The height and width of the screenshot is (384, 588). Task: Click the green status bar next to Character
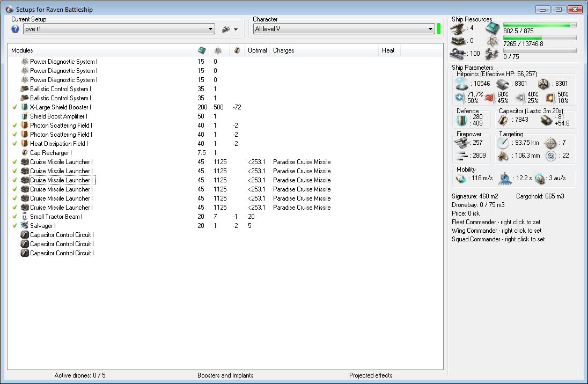438,29
